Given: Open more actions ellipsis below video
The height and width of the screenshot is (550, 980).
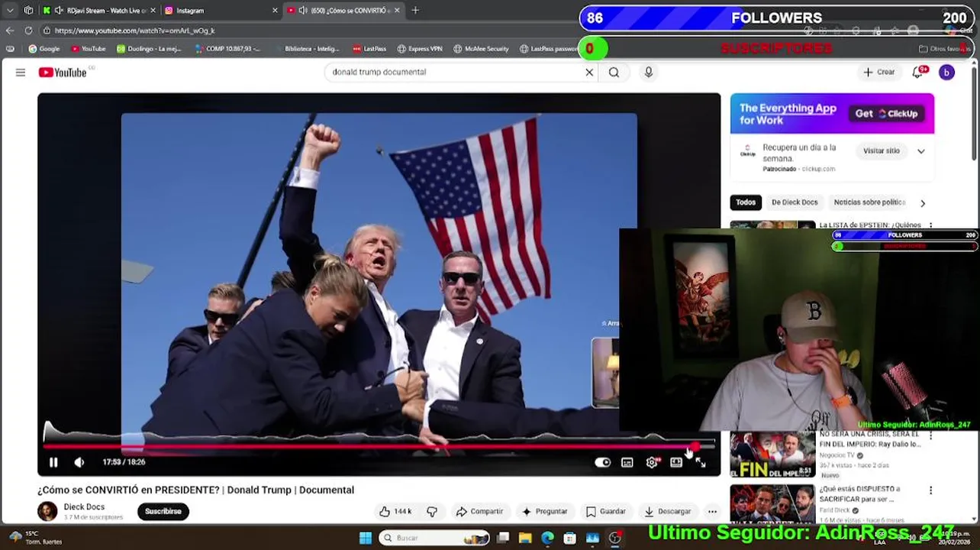Looking at the screenshot, I should pos(712,511).
